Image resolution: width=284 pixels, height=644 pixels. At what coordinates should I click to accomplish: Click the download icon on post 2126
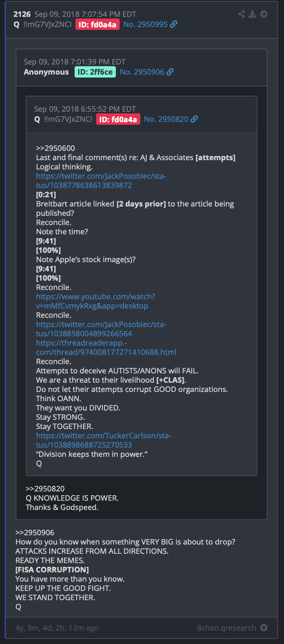click(252, 14)
